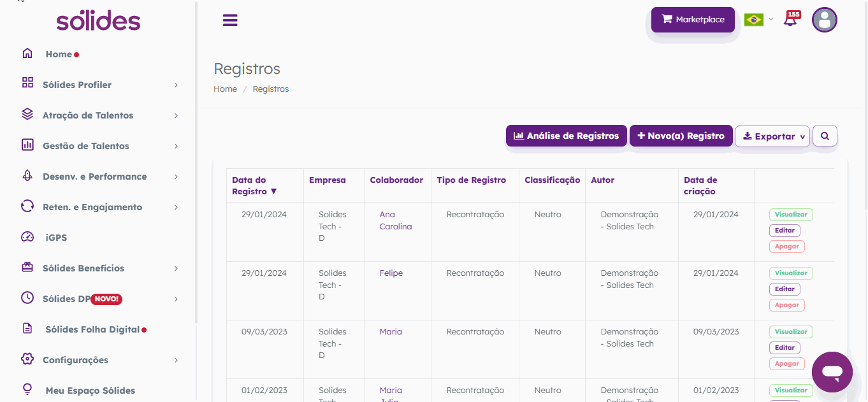Image resolution: width=868 pixels, height=402 pixels.
Task: Open the chat support bubble
Action: pos(832,372)
